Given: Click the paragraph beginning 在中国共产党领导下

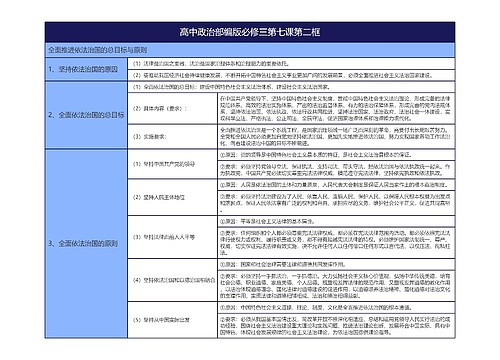Looking at the screenshot, I should pyautogui.click(x=336, y=109).
